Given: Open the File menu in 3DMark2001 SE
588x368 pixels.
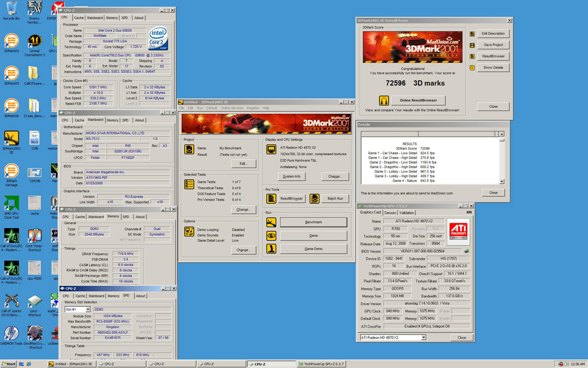Looking at the screenshot, I should point(181,108).
